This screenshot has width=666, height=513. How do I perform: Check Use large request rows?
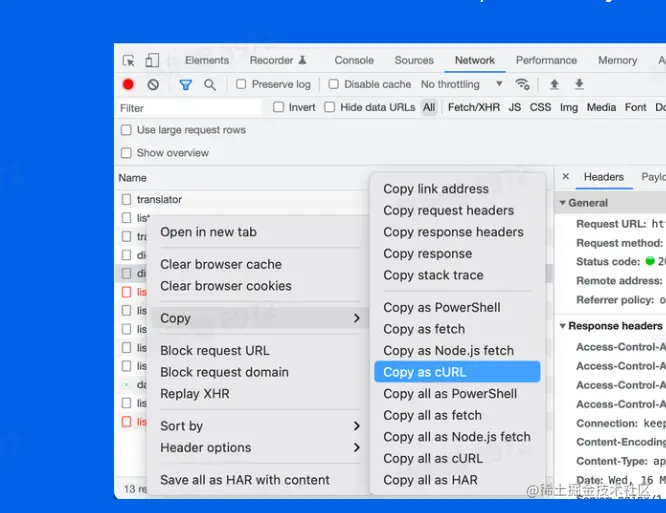coord(126,130)
